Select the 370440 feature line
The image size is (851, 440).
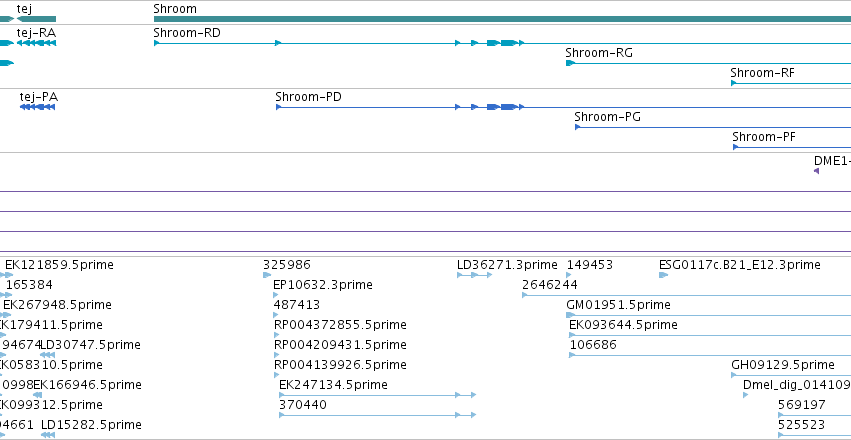click(377, 415)
